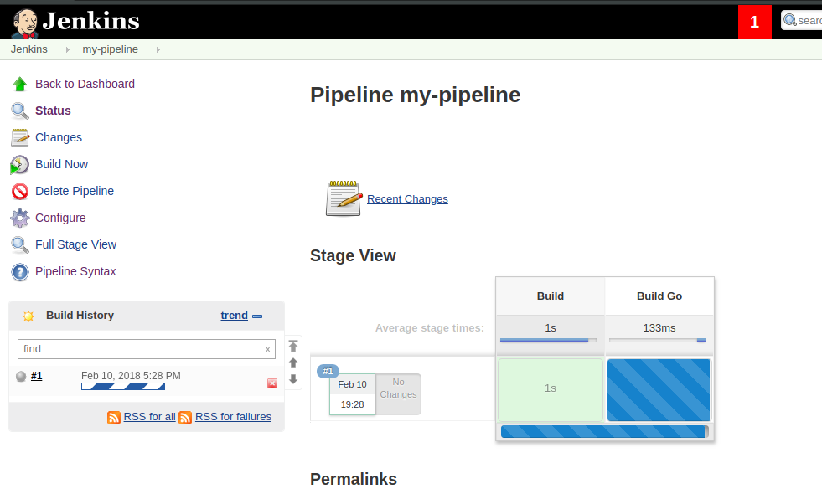Open the Recent Changes link
822x504 pixels.
click(x=407, y=199)
